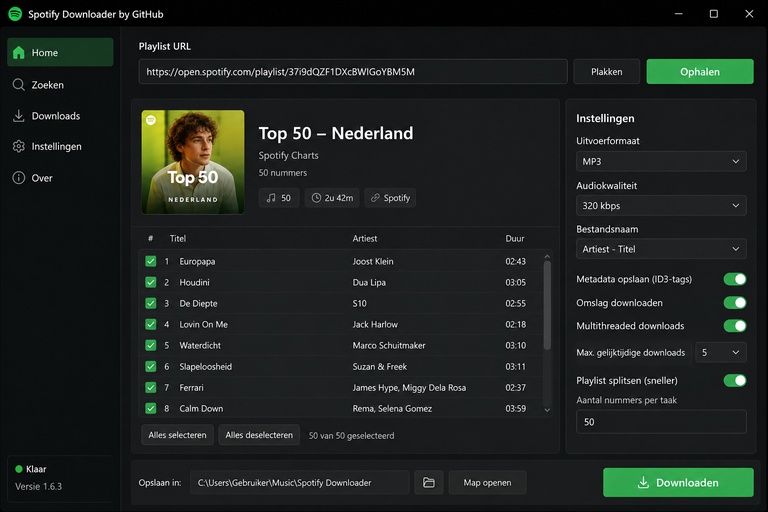Viewport: 768px width, 512px height.
Task: Click the Top 50 Nederland cover thumbnail
Action: [193, 162]
